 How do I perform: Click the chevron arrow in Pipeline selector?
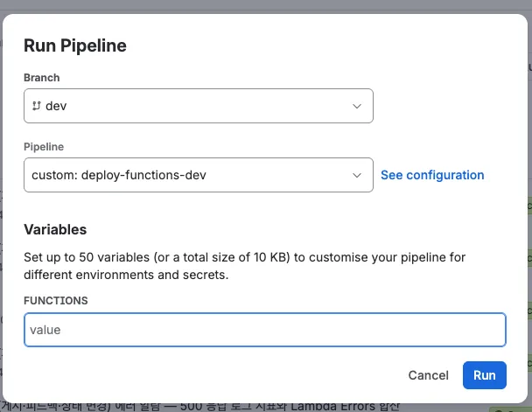tap(357, 175)
